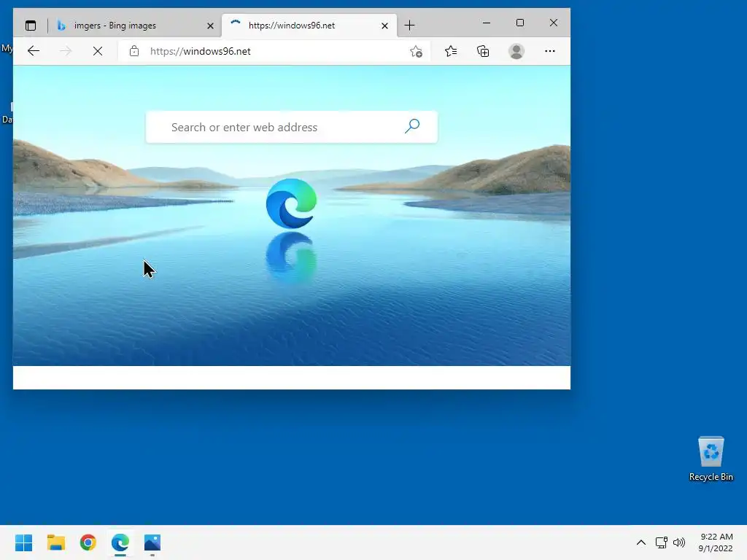Open the volume control tray icon
This screenshot has width=747, height=560.
point(679,542)
